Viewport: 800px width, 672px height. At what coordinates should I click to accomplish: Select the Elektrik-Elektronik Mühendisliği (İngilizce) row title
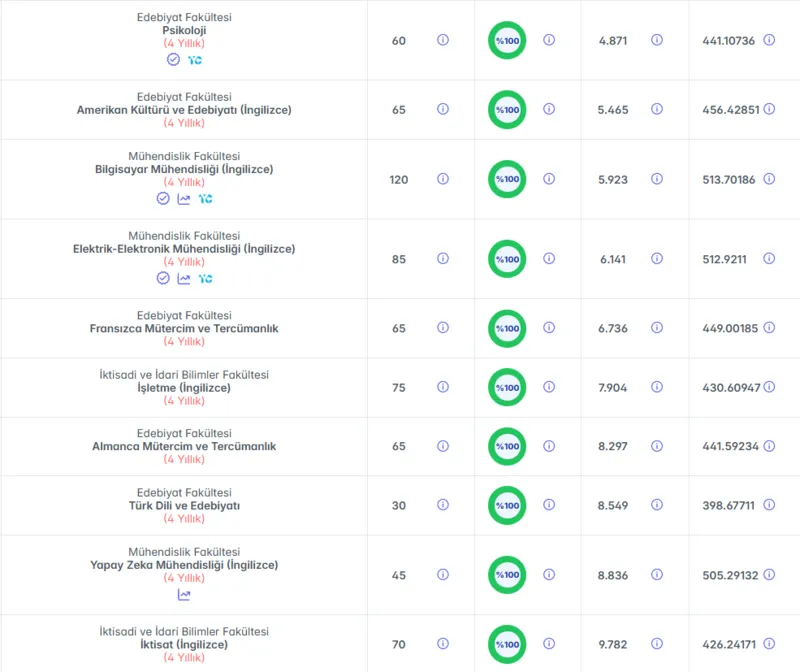point(184,249)
